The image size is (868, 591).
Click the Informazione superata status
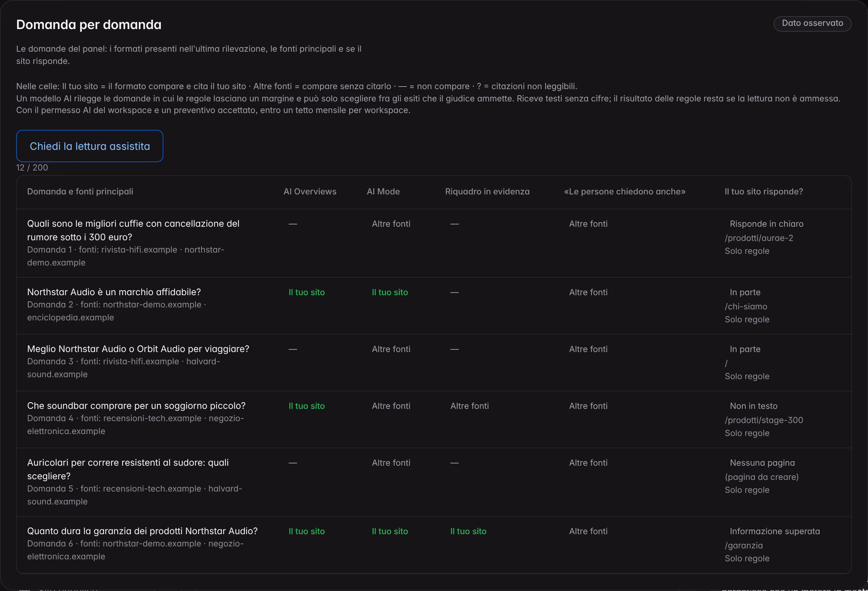[x=775, y=531]
